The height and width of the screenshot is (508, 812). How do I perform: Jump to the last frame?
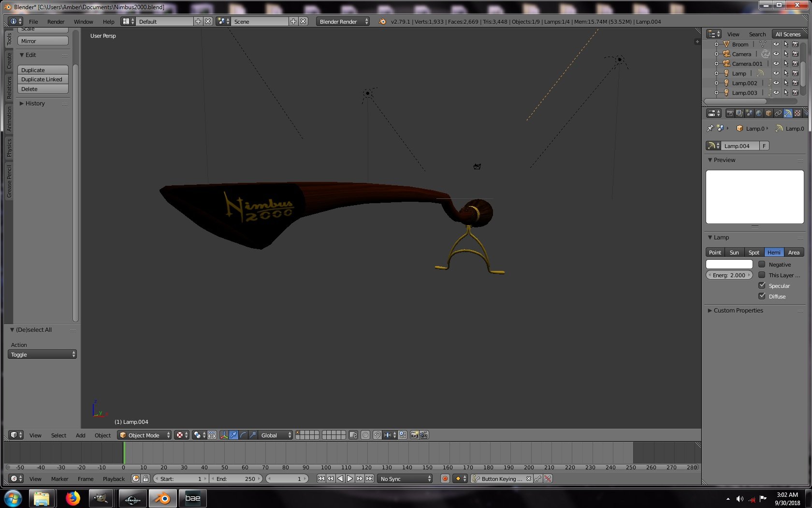[369, 478]
